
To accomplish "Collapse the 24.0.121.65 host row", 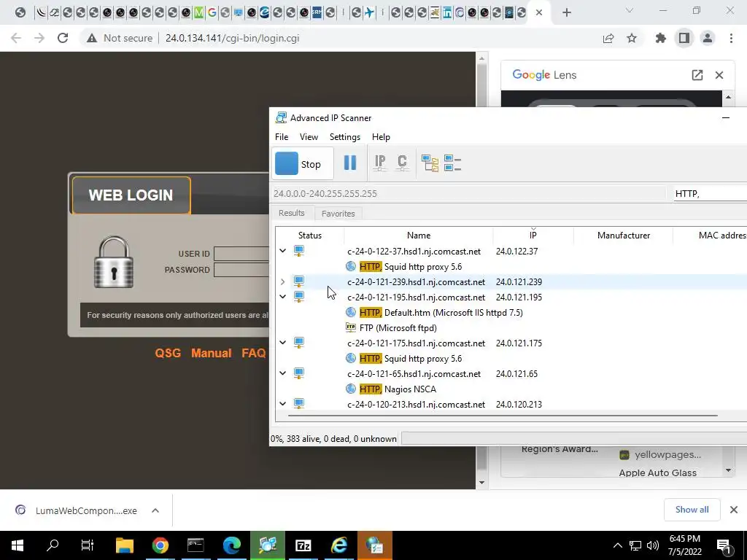I will pos(282,373).
